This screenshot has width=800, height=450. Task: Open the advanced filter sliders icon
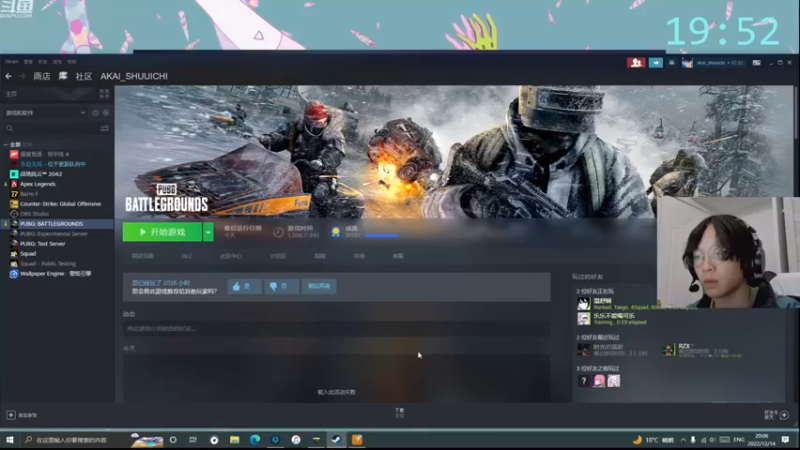[x=105, y=129]
